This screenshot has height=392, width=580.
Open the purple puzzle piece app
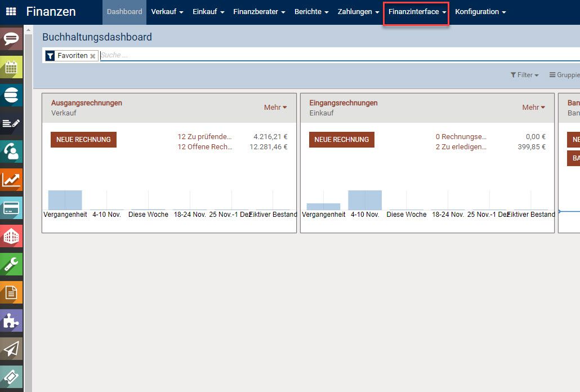[x=11, y=320]
